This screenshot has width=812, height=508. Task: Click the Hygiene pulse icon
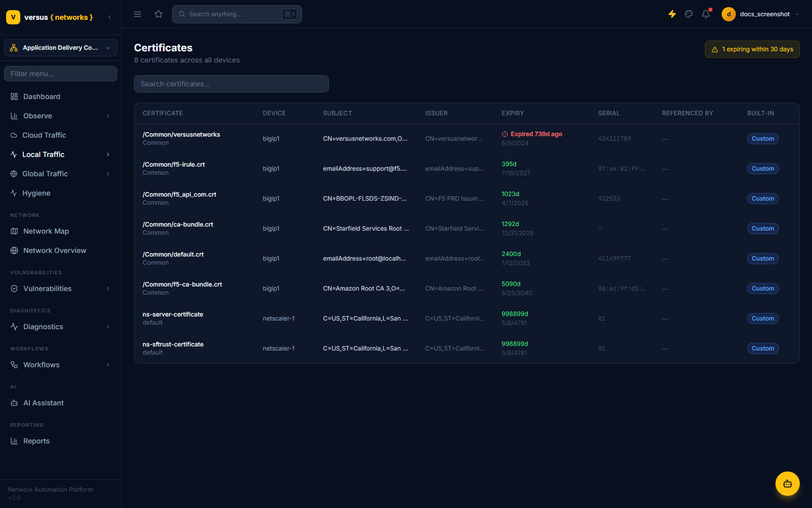pyautogui.click(x=14, y=193)
